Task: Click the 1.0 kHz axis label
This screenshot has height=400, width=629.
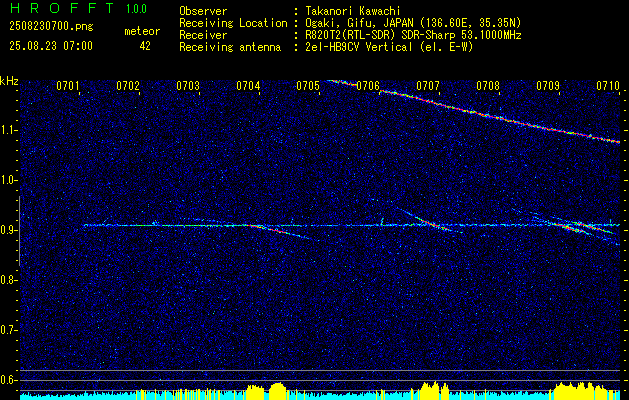Action: pyautogui.click(x=8, y=180)
